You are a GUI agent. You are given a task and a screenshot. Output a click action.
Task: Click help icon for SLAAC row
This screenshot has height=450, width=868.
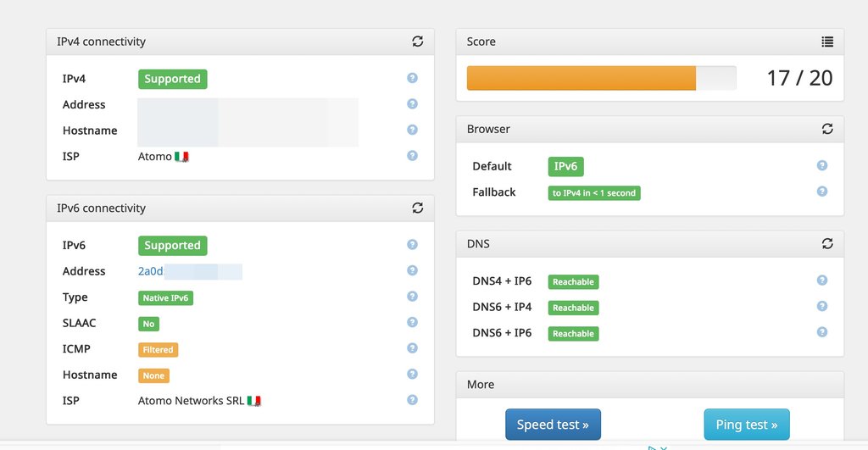pyautogui.click(x=412, y=323)
